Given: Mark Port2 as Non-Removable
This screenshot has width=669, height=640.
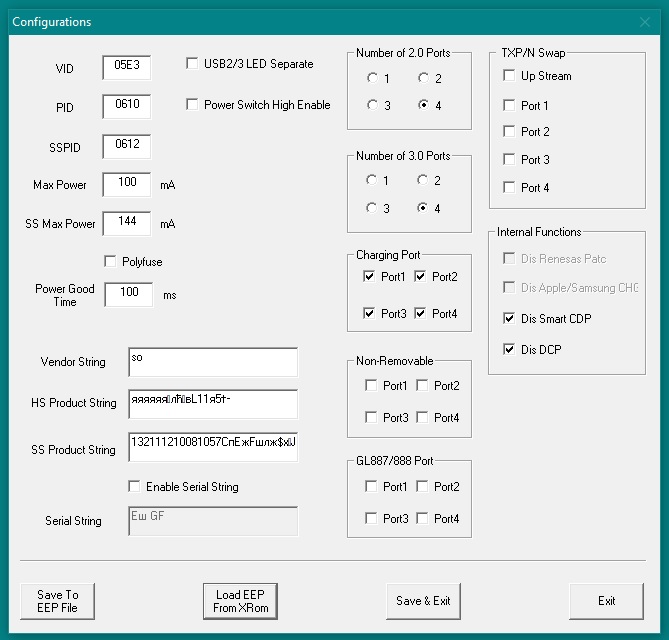Looking at the screenshot, I should 422,385.
